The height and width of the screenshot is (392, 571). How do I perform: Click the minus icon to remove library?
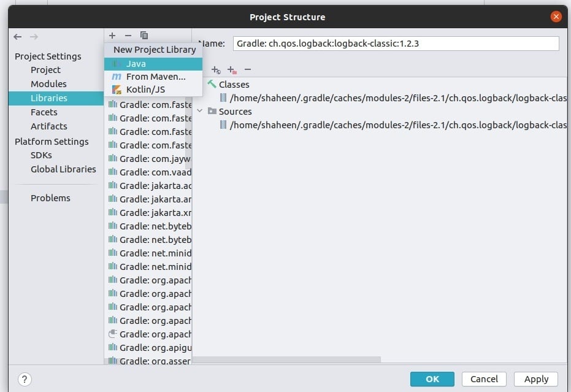click(128, 36)
